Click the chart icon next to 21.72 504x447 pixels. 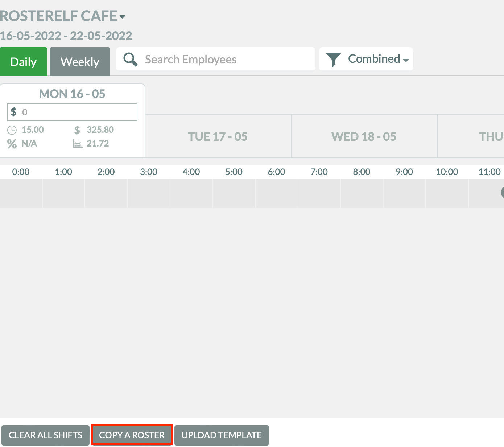pos(78,144)
